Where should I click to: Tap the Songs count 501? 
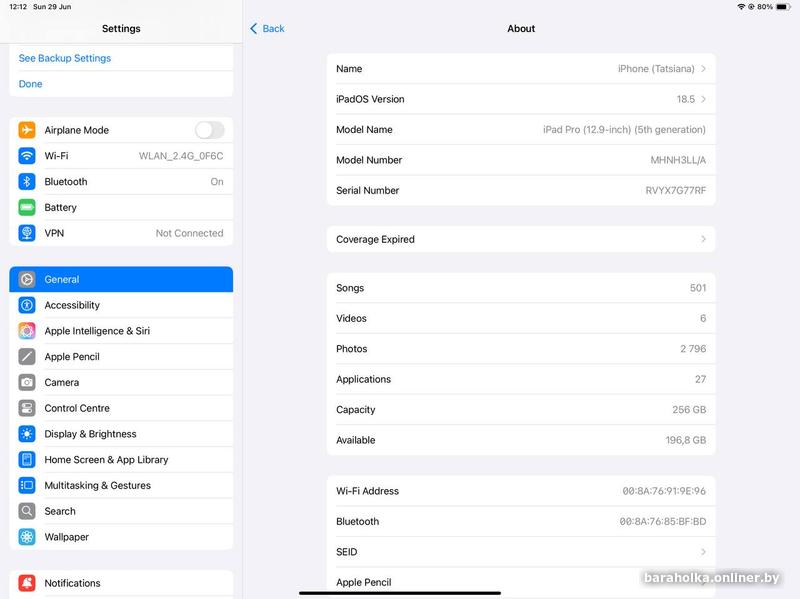(698, 288)
